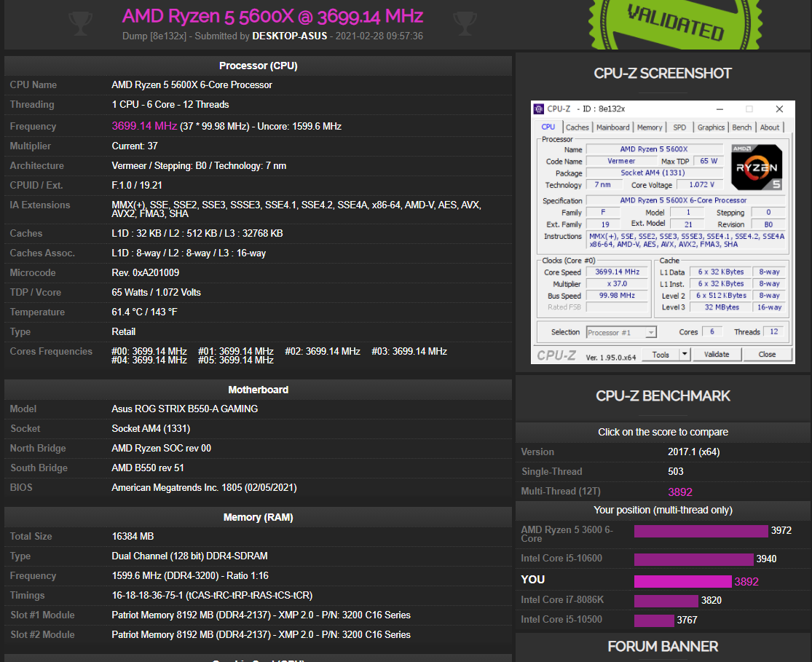Viewport: 812px width, 662px height.
Task: Click the AMD Ryzen 5 logo
Action: pyautogui.click(x=757, y=167)
